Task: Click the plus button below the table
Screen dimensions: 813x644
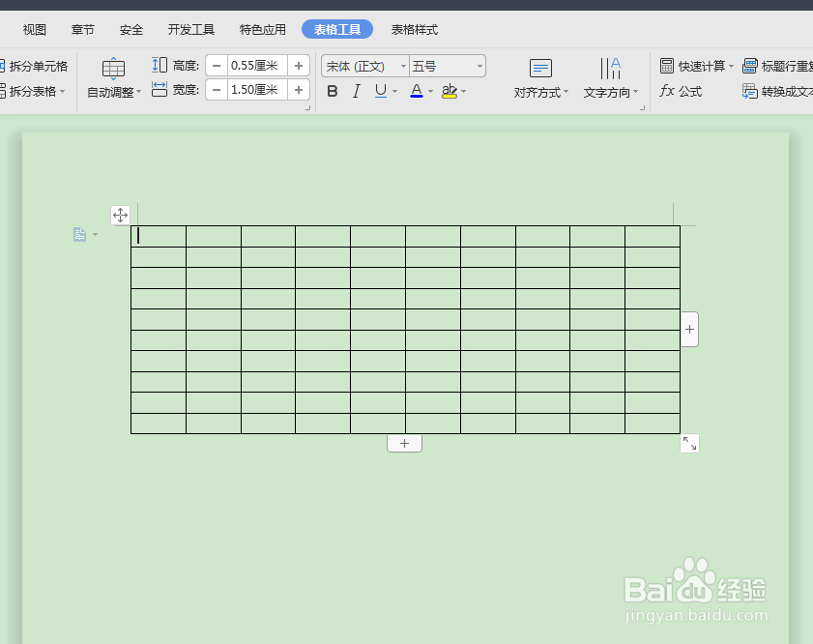Action: pos(404,443)
